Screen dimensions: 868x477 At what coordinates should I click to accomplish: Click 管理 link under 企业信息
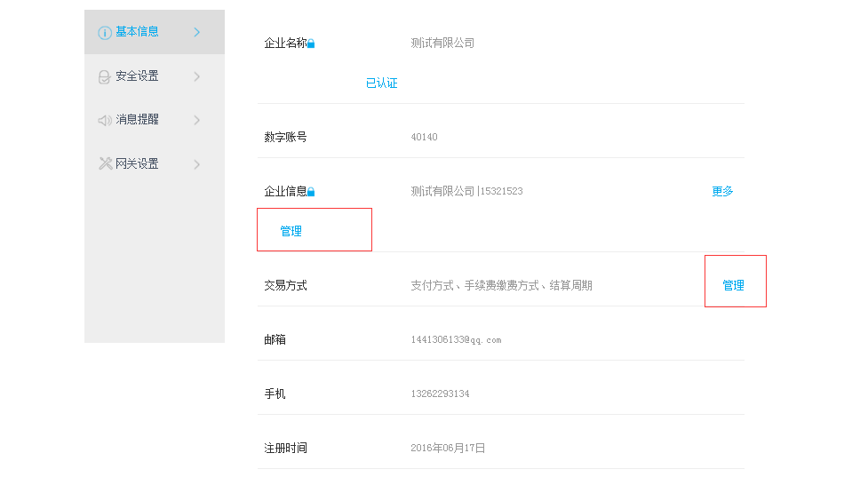click(291, 231)
